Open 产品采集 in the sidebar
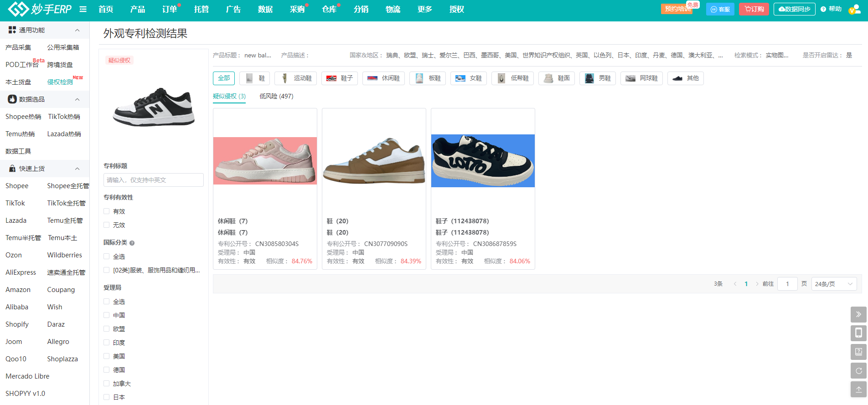This screenshot has width=868, height=405. pos(18,47)
